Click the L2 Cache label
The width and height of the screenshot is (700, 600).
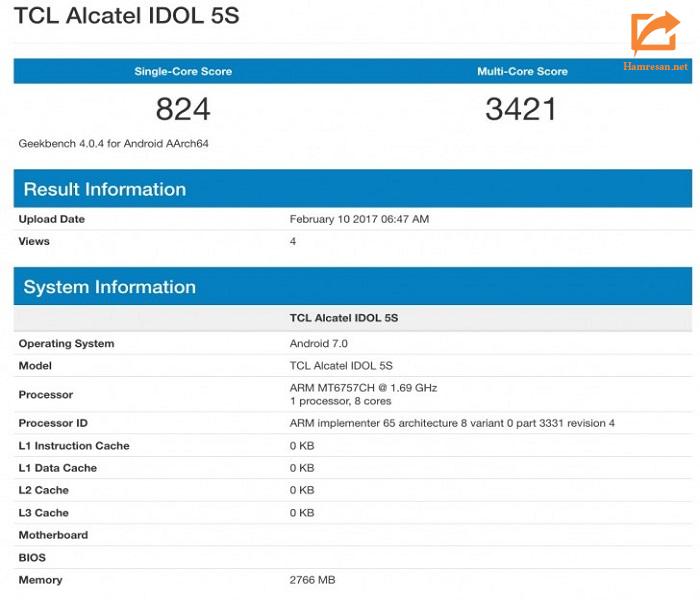point(44,490)
